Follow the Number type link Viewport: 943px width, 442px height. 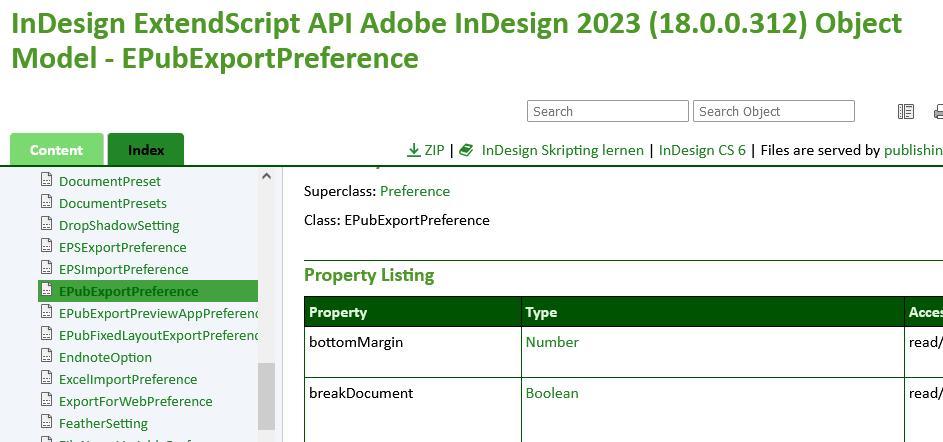[x=552, y=342]
